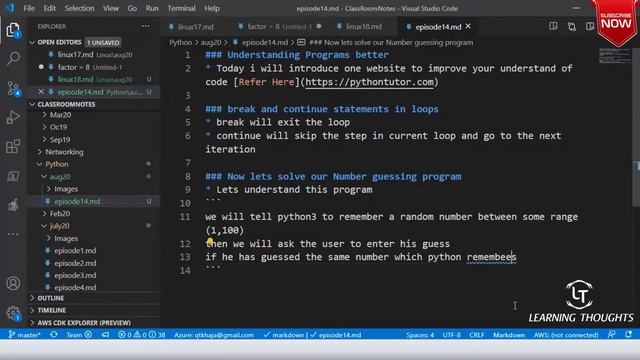
Task: Follow the pythontutor.com link in editor
Action: point(369,82)
